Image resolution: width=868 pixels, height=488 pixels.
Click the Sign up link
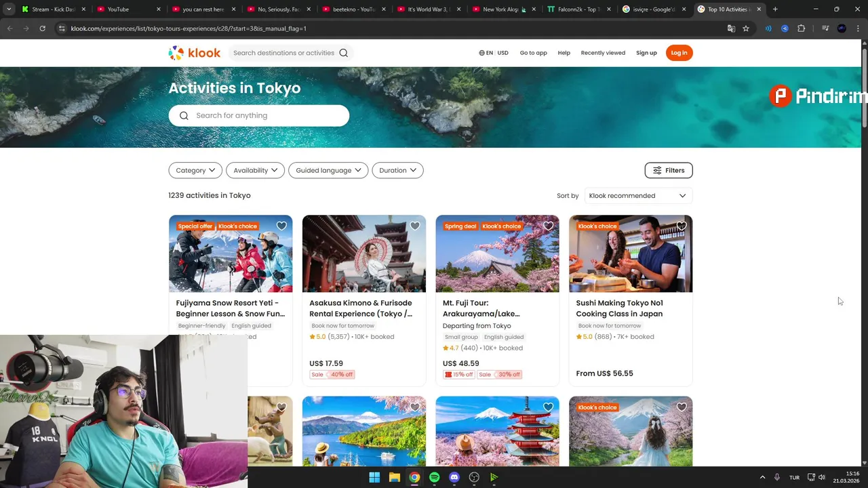tap(646, 53)
